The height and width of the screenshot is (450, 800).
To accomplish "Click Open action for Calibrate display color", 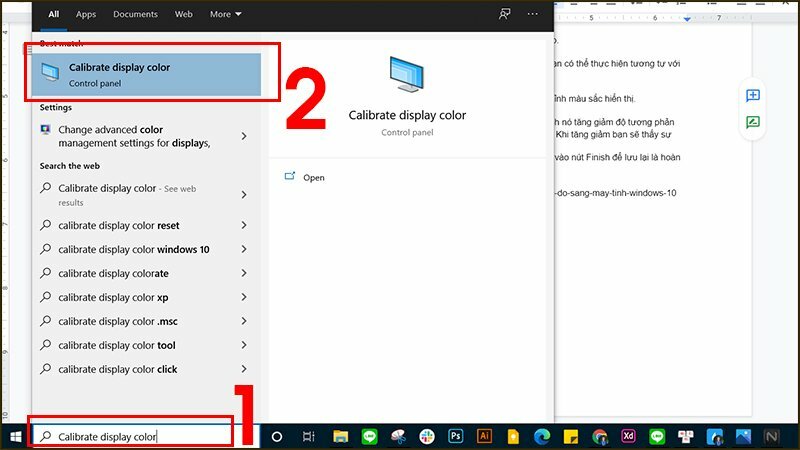I will click(x=313, y=178).
